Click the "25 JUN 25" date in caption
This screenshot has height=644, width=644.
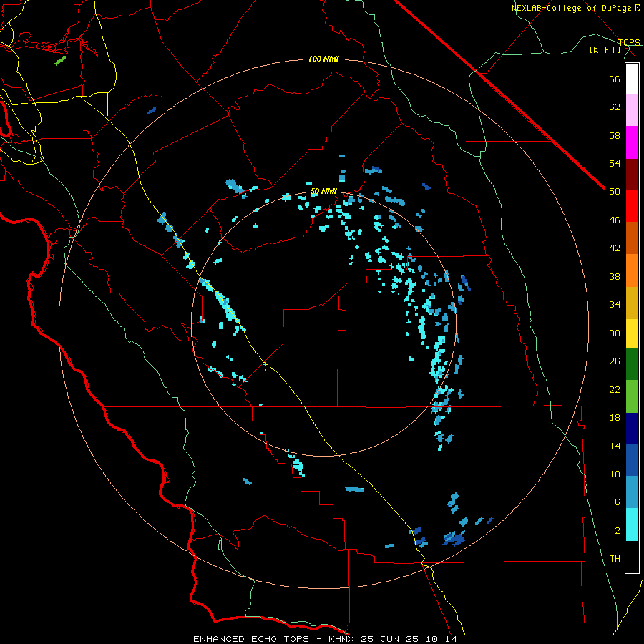click(389, 639)
